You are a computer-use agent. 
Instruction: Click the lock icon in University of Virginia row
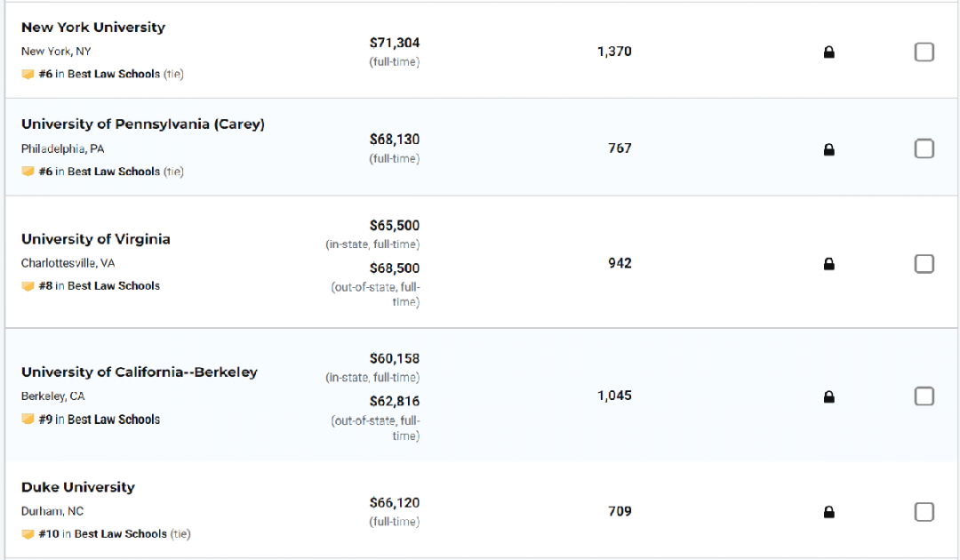tap(828, 264)
